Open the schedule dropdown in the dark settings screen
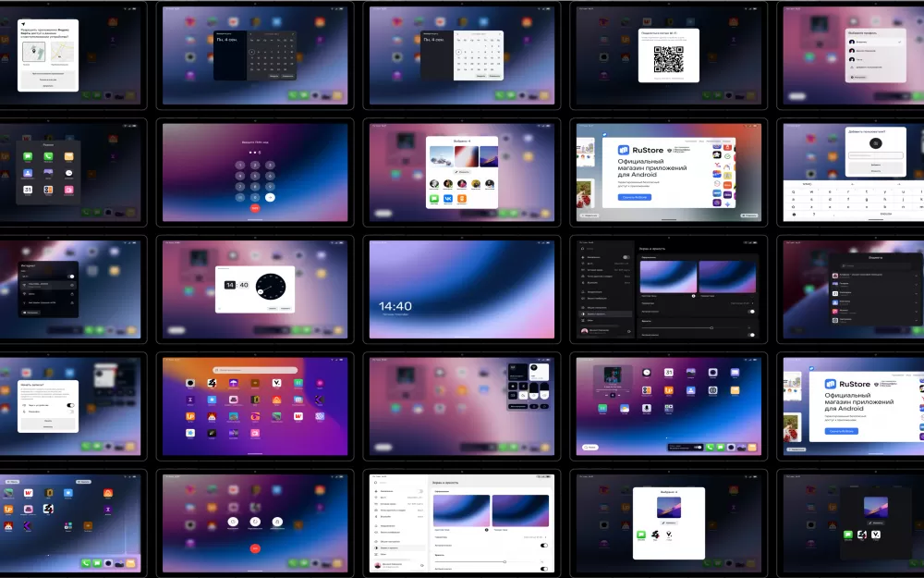 pos(743,303)
